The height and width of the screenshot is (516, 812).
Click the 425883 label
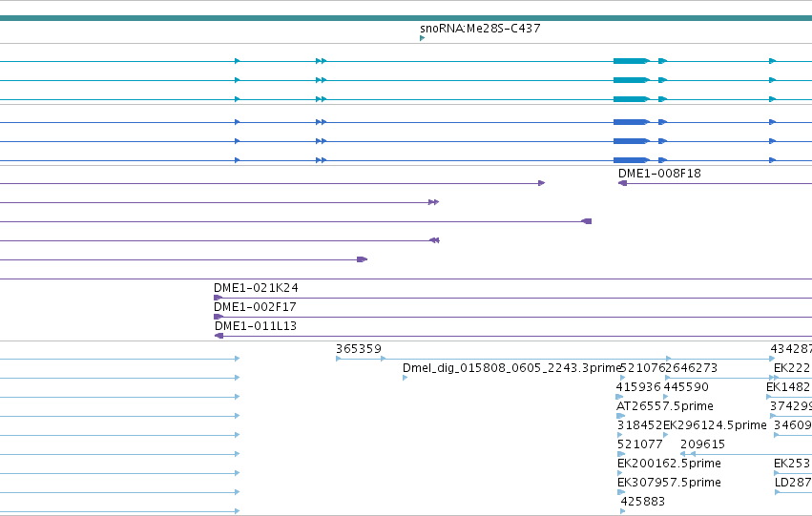[643, 502]
